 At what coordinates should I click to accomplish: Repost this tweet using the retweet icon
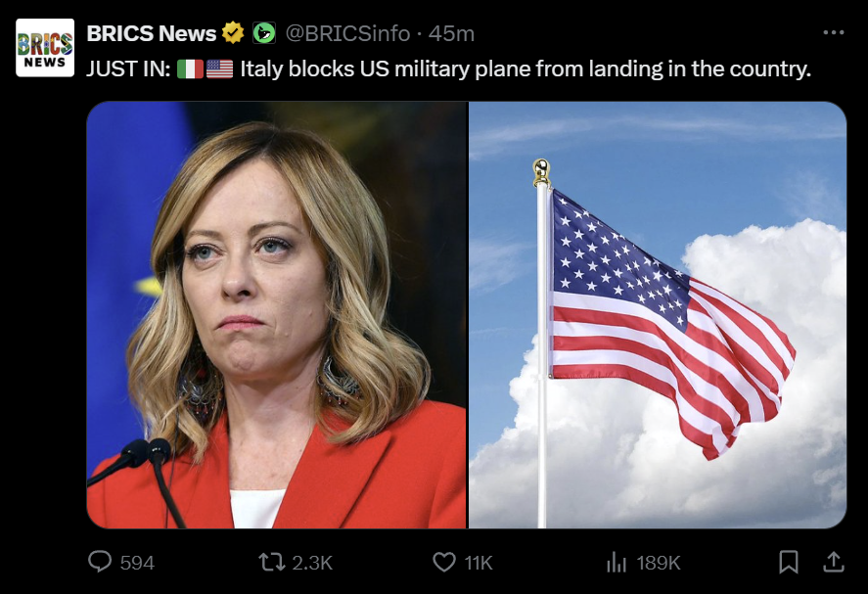coord(272,562)
